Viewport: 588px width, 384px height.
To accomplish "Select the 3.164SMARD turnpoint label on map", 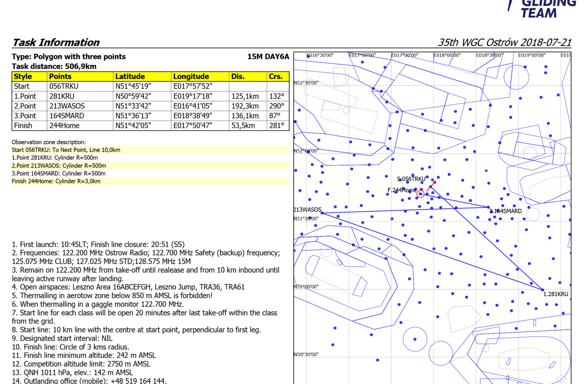I will pos(506,211).
